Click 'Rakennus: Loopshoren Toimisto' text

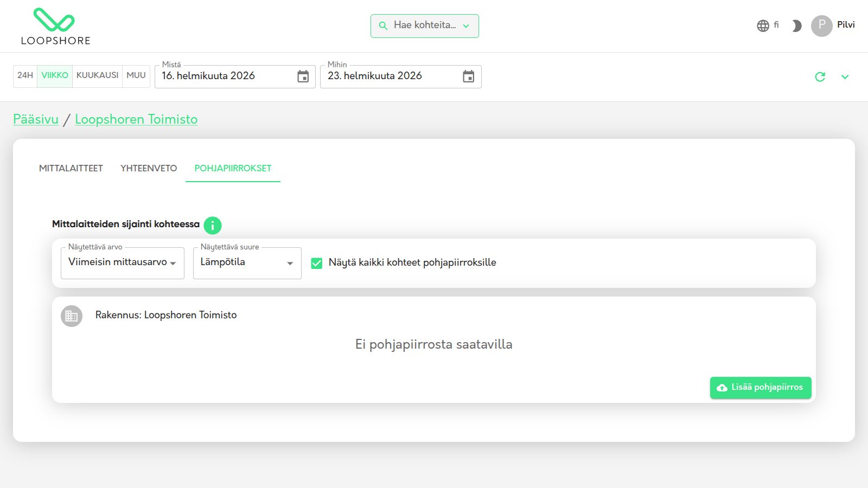(166, 315)
